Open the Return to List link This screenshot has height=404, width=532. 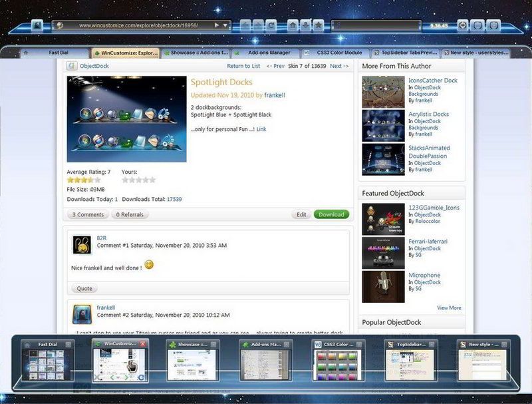coord(243,66)
